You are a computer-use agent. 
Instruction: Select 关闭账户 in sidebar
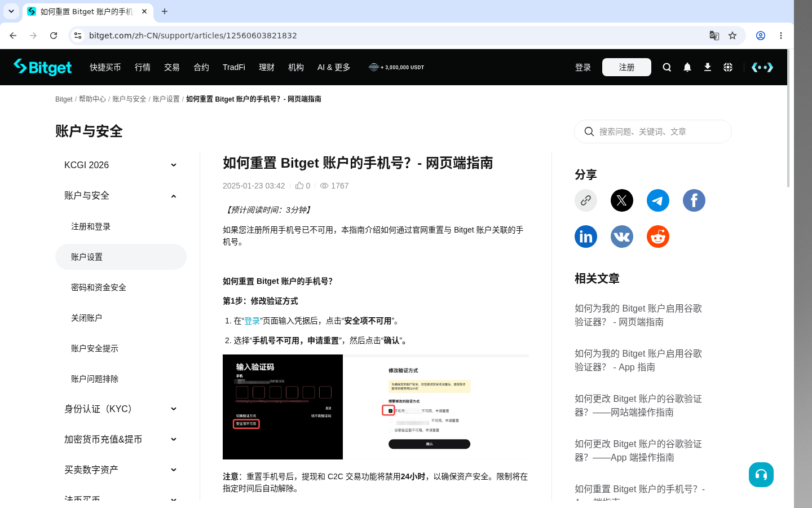pos(121,318)
